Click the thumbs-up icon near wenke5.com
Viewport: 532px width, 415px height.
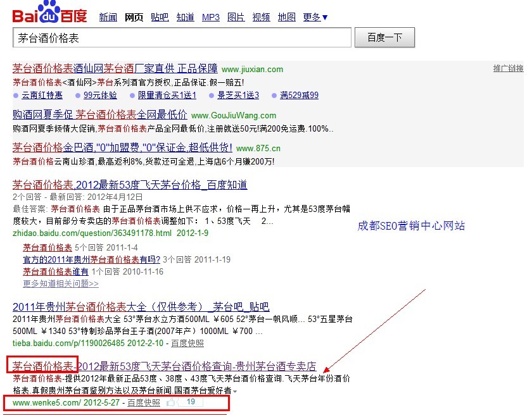171,402
